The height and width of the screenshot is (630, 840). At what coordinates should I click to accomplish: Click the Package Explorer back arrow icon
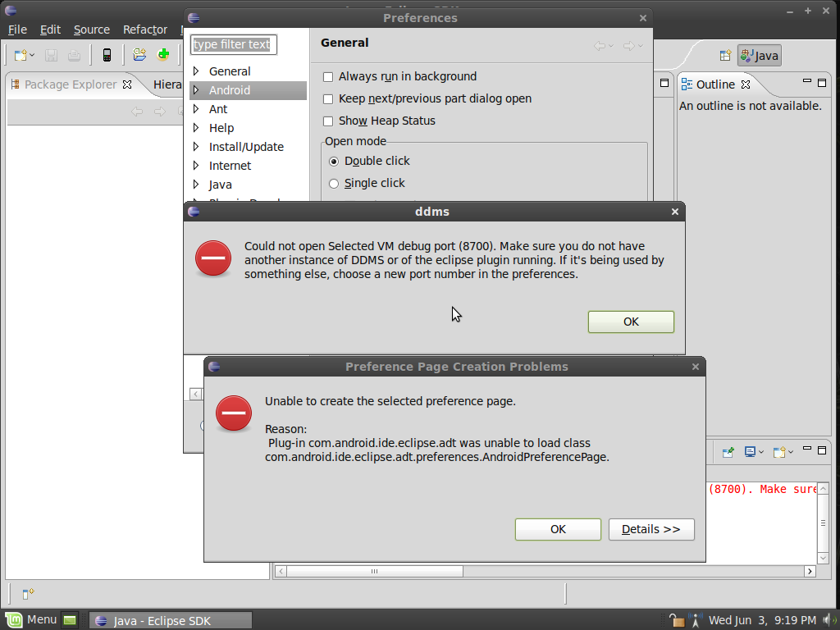click(x=137, y=112)
